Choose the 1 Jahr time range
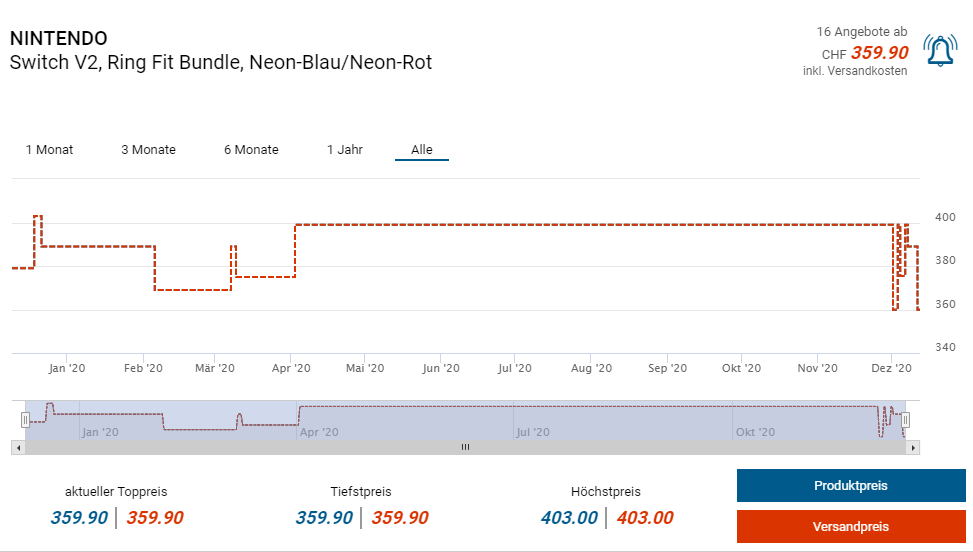The image size is (973, 552). point(344,150)
